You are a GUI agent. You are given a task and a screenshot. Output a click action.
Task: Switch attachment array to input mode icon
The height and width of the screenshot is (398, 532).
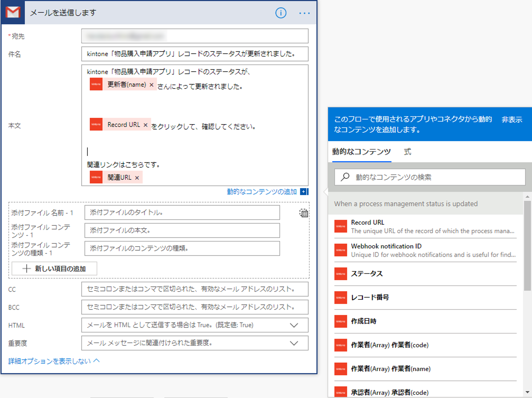coord(303,213)
